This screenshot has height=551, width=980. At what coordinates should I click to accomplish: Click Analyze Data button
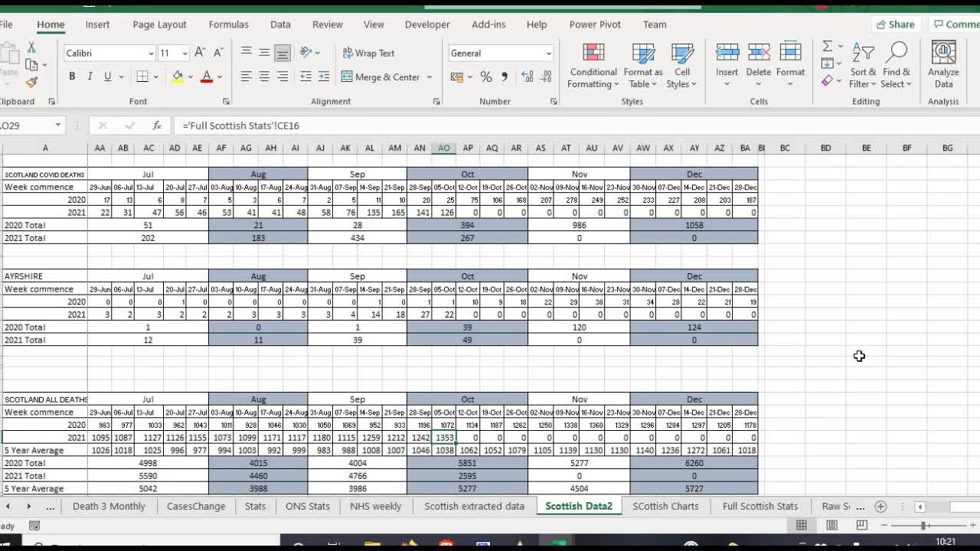(x=943, y=66)
